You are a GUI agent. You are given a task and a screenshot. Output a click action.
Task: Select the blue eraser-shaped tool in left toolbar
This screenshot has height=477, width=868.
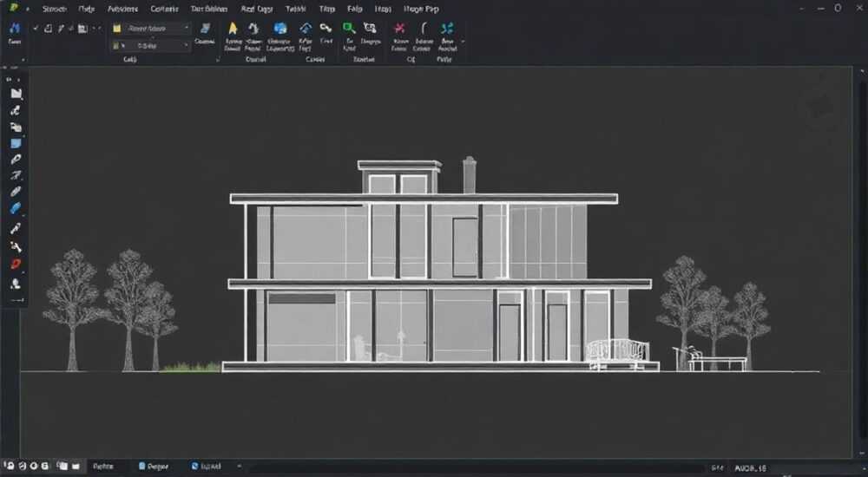point(16,209)
